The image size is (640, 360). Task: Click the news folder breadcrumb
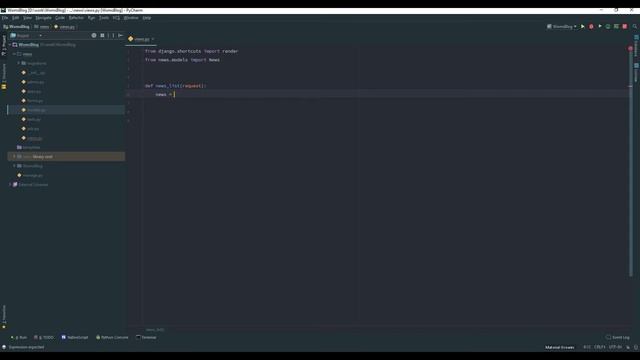[42, 27]
